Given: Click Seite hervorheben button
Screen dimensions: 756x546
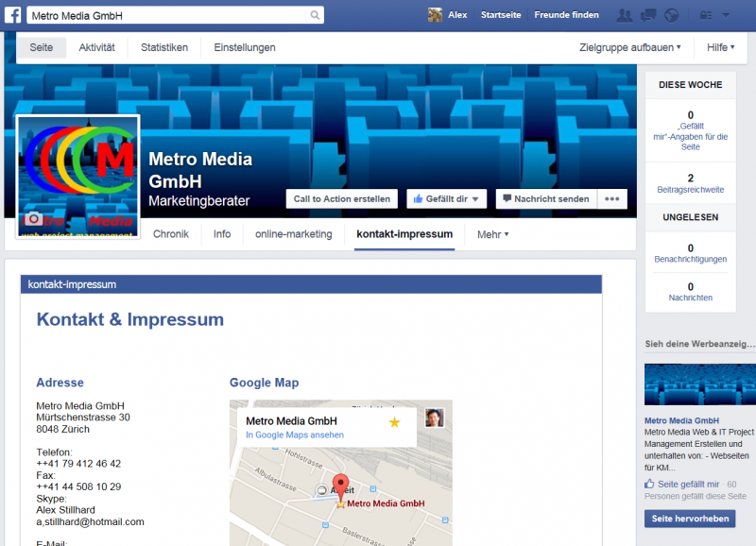Looking at the screenshot, I should (690, 519).
